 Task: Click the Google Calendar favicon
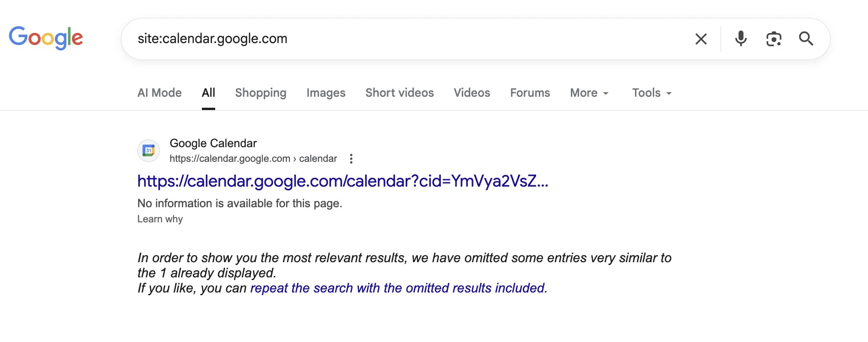[149, 151]
